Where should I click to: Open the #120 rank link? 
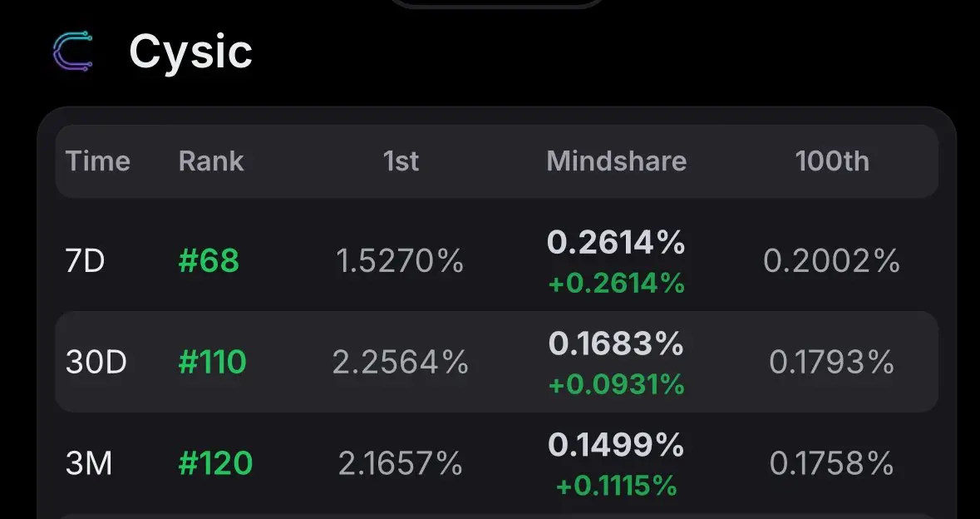pyautogui.click(x=215, y=463)
